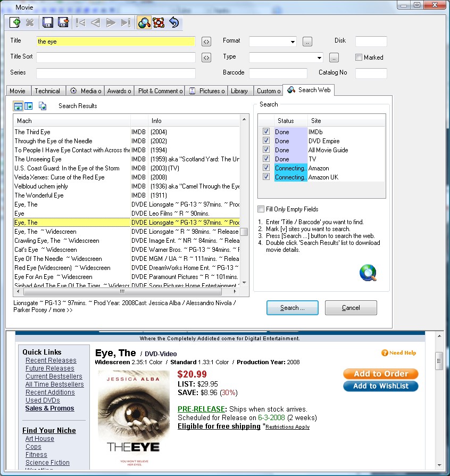Viewport: 450px width, 476px height.
Task: Open the Format dropdown
Action: point(293,42)
